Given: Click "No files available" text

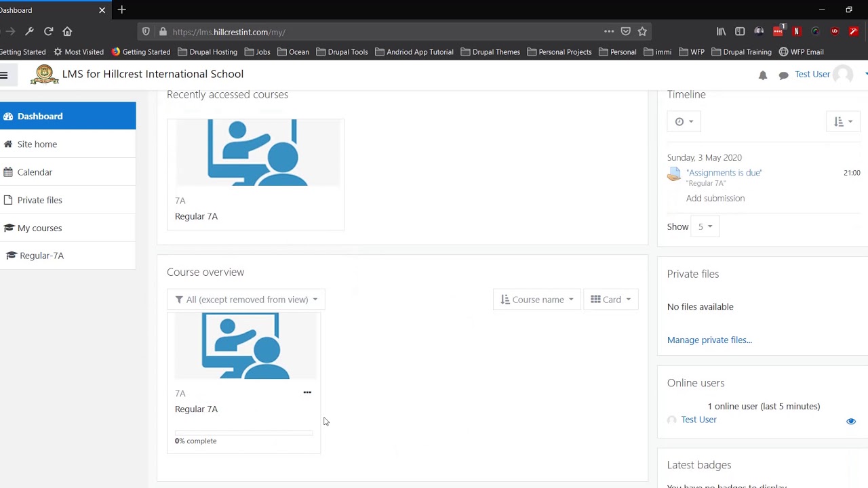Looking at the screenshot, I should click(700, 306).
